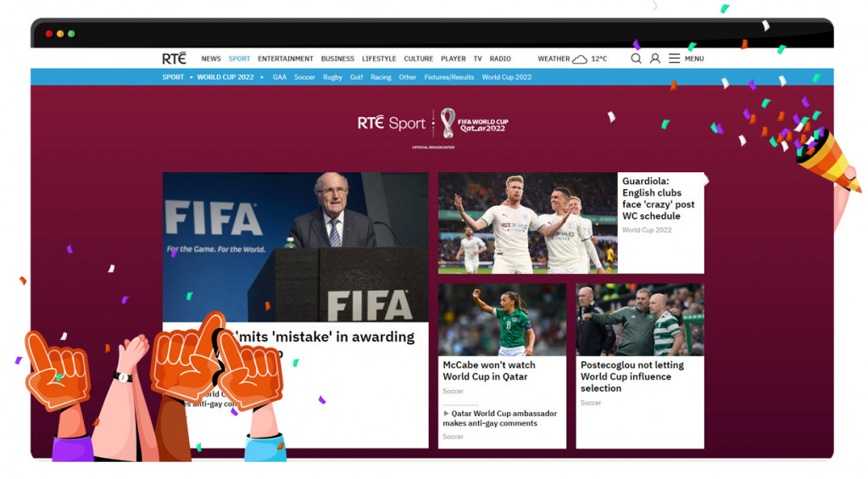Open the SPORT section in top nav
Viewport: 868px width, 479px height.
pyautogui.click(x=239, y=58)
